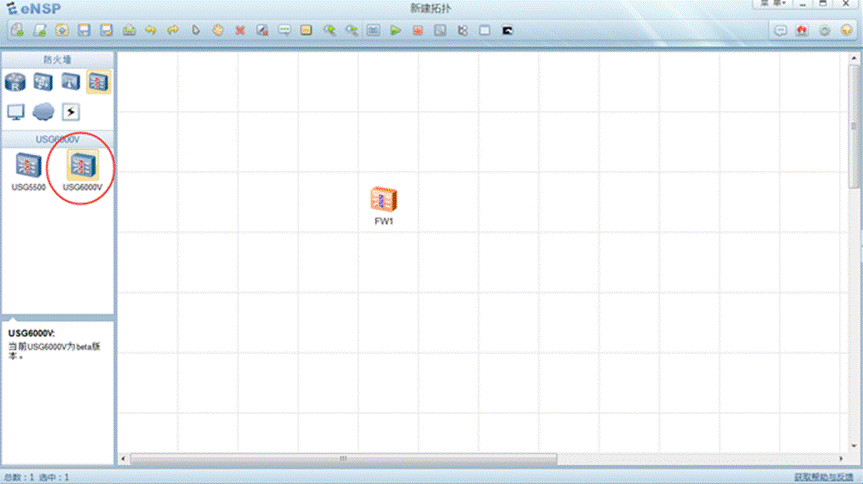Viewport: 863px width, 484px height.
Task: Save the current topology
Action: 84,30
